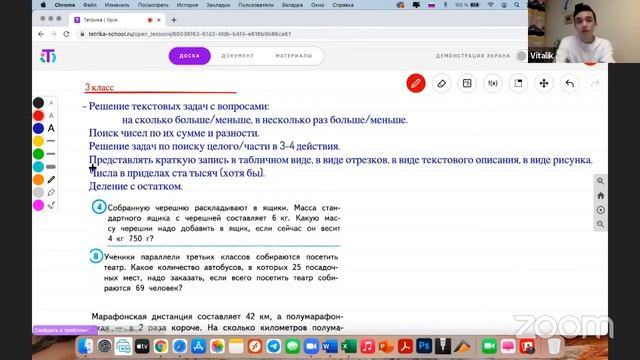The height and width of the screenshot is (360, 640).
Task: Pick the brush style at palette bottom
Action: click(x=51, y=205)
